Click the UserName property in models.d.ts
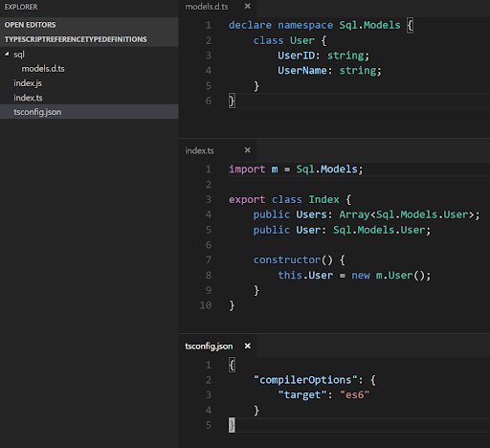 point(302,70)
